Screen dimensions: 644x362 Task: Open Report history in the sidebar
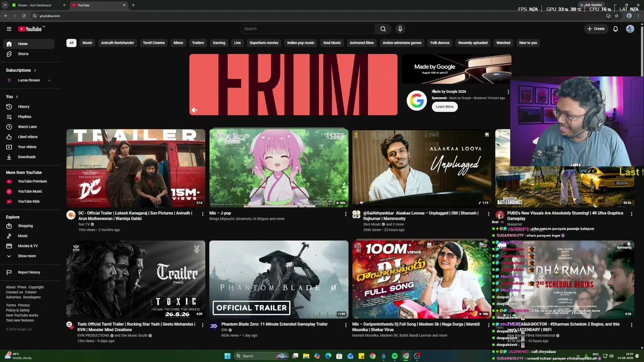(28, 272)
